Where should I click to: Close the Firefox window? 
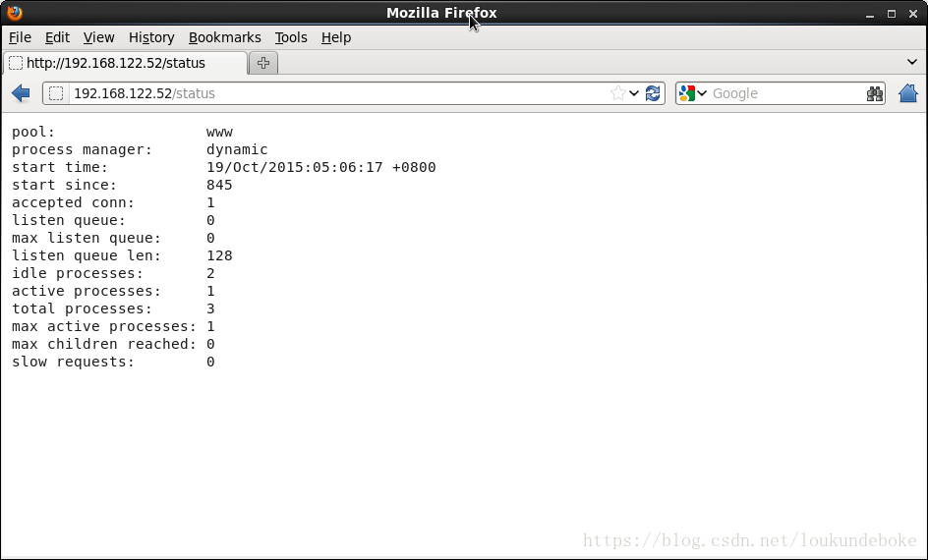(913, 14)
